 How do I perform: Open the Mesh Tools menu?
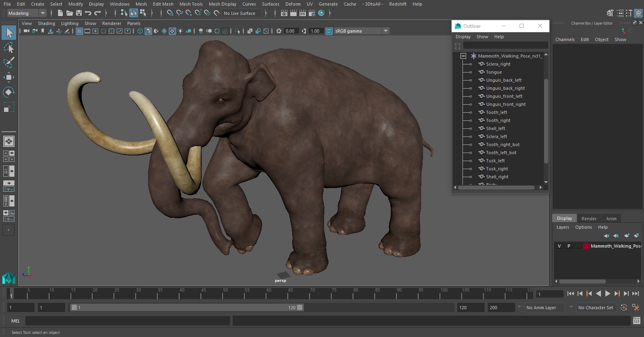click(191, 4)
